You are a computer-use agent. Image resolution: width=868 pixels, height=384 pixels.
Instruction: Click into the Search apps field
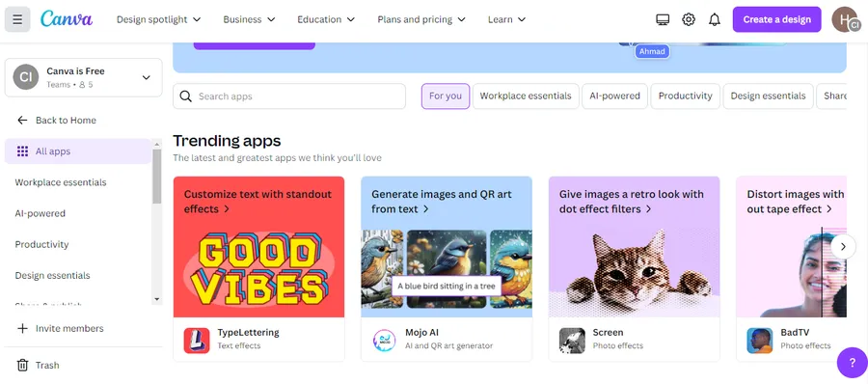289,96
